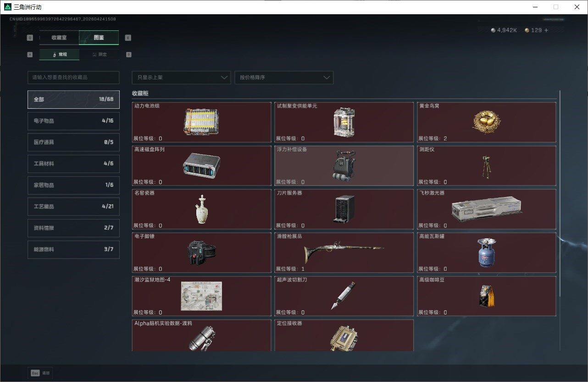Click the 超声波切割刀 cutter icon
This screenshot has width=588, height=382.
[344, 296]
